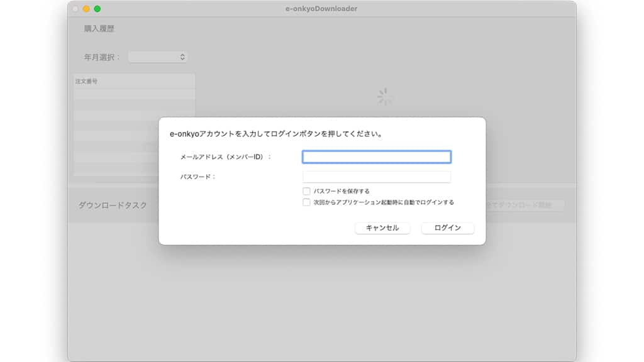Open the 年月選択 dropdown
The width and height of the screenshot is (644, 362).
tap(158, 57)
